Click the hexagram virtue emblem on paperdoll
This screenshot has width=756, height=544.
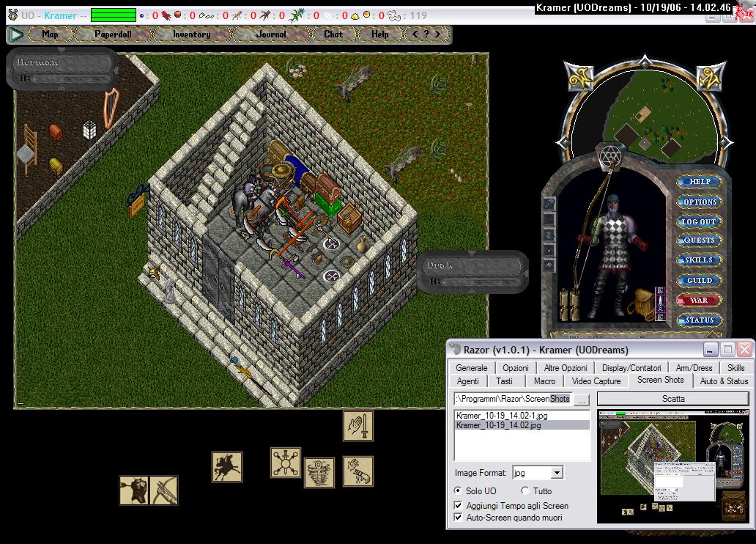pos(611,156)
